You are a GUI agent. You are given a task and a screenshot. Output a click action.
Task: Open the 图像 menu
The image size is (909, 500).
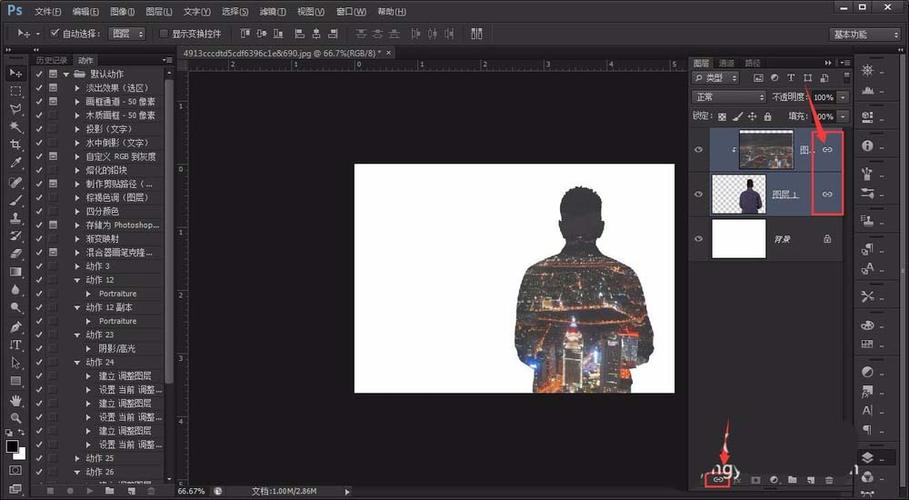(x=122, y=12)
